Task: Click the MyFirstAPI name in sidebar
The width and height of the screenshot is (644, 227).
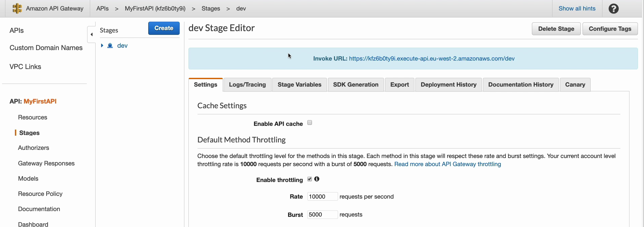Action: (x=40, y=101)
